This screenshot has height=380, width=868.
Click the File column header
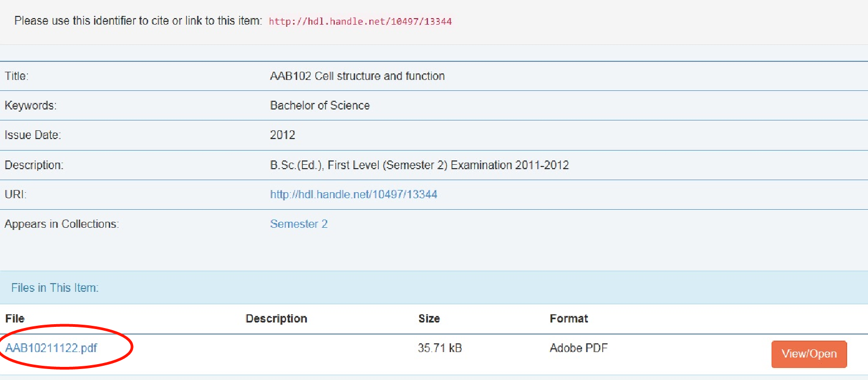[x=15, y=319]
